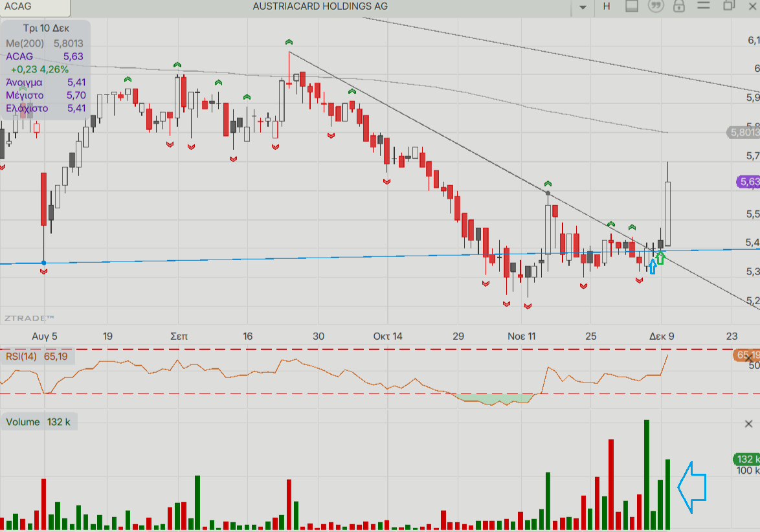Click the 100 k volume axis label
Viewport: 760px width, 532px height.
click(748, 471)
